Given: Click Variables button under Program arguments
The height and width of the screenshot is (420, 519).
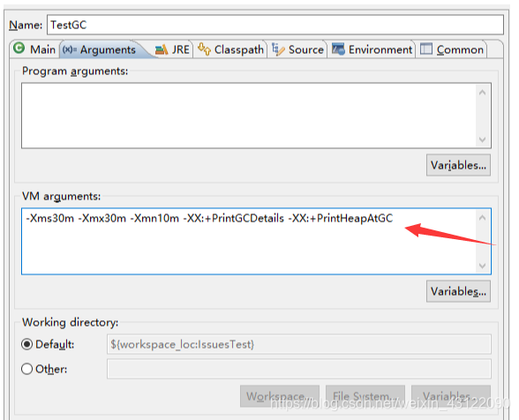Looking at the screenshot, I should click(458, 165).
